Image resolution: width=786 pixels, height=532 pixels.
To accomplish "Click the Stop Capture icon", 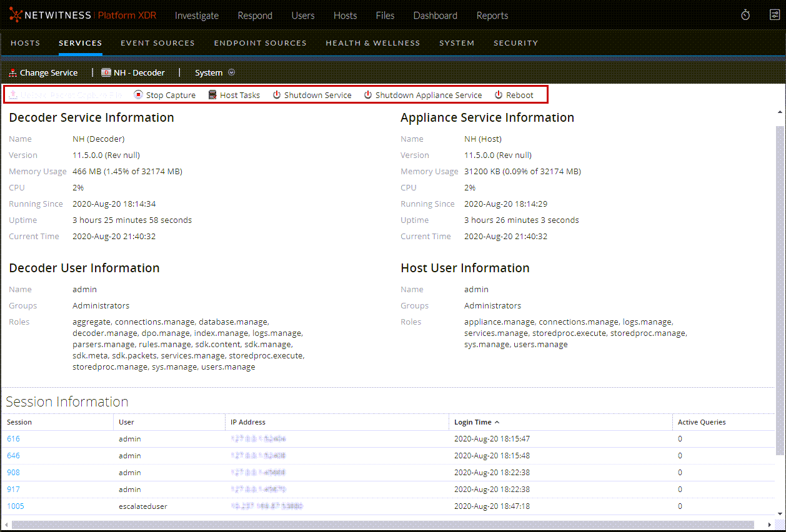I will (137, 94).
